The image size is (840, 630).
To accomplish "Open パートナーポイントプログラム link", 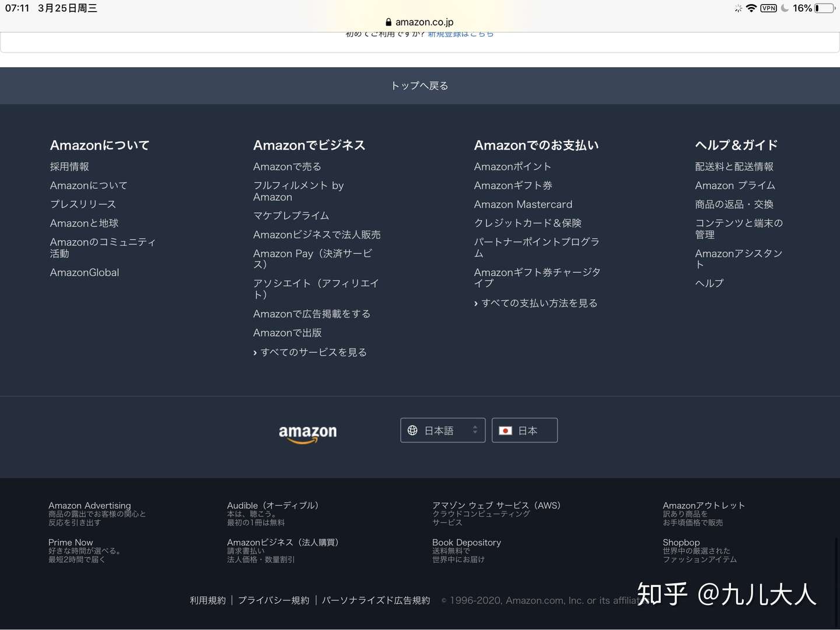I will point(537,248).
